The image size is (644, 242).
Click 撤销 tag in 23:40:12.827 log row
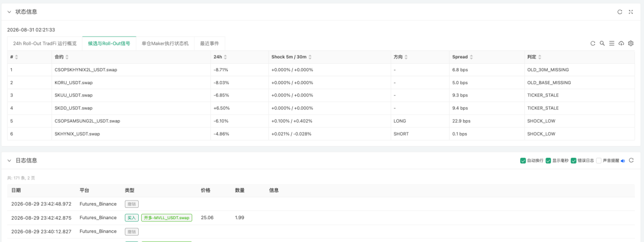pyautogui.click(x=132, y=232)
